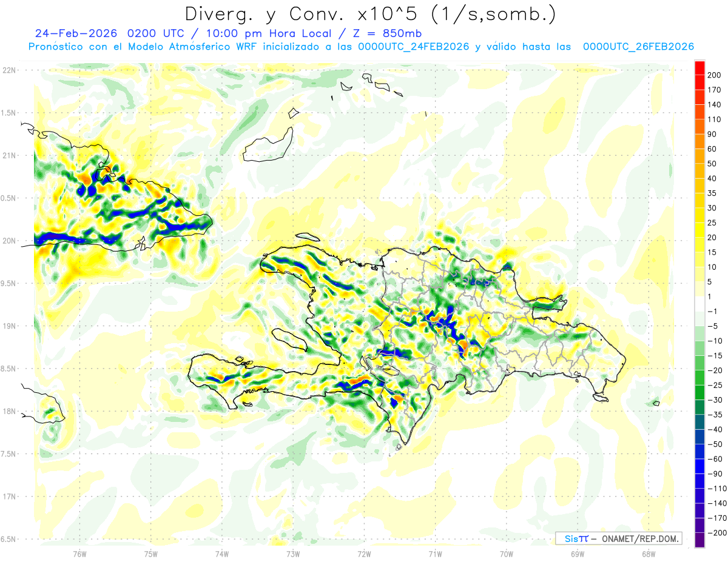Click the positive '90' colorbar value
Viewport: 728px width, 562px height.
tap(713, 134)
